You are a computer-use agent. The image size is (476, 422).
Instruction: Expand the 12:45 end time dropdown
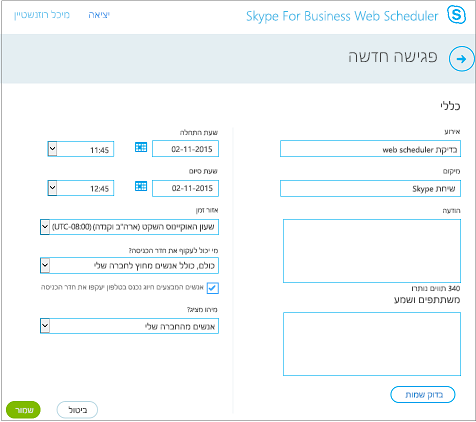pyautogui.click(x=52, y=188)
